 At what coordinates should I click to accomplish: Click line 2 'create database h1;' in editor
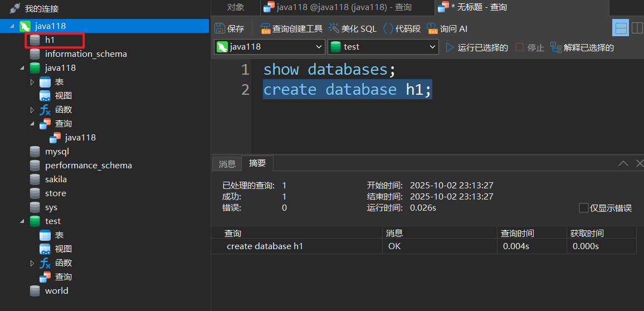click(x=348, y=90)
